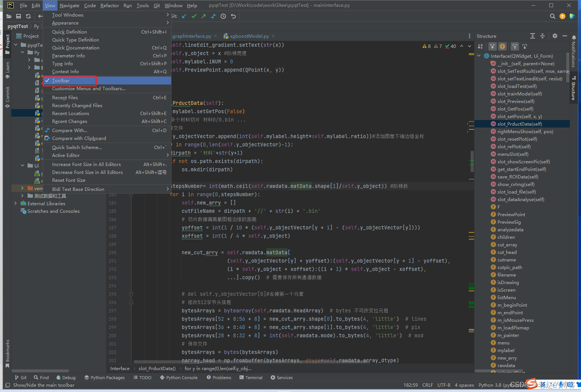The image size is (581, 392).
Task: Collapse the Interface(QWidget, Ui_Form) node
Action: click(x=479, y=55)
